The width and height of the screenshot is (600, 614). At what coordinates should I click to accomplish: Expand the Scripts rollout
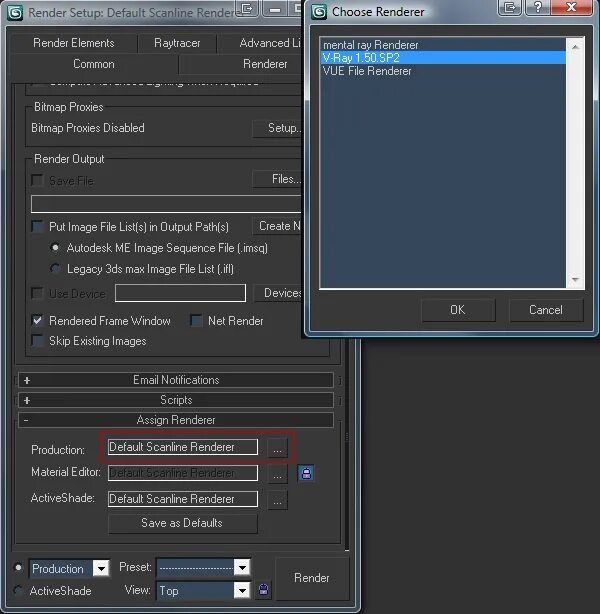coord(176,400)
